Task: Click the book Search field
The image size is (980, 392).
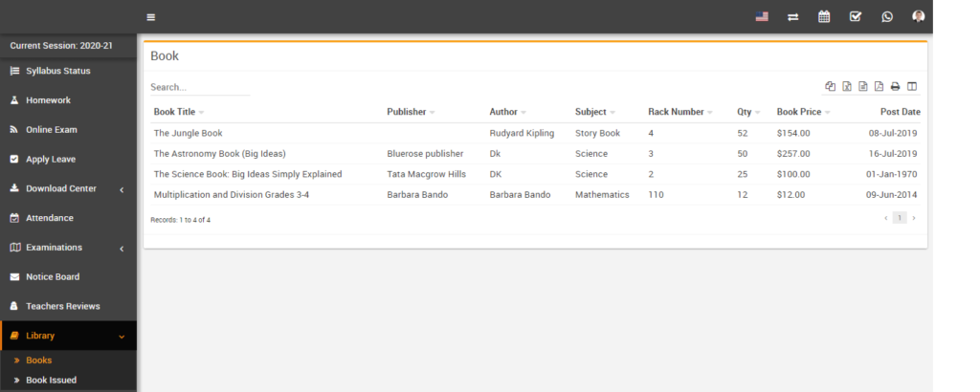Action: pyautogui.click(x=199, y=87)
